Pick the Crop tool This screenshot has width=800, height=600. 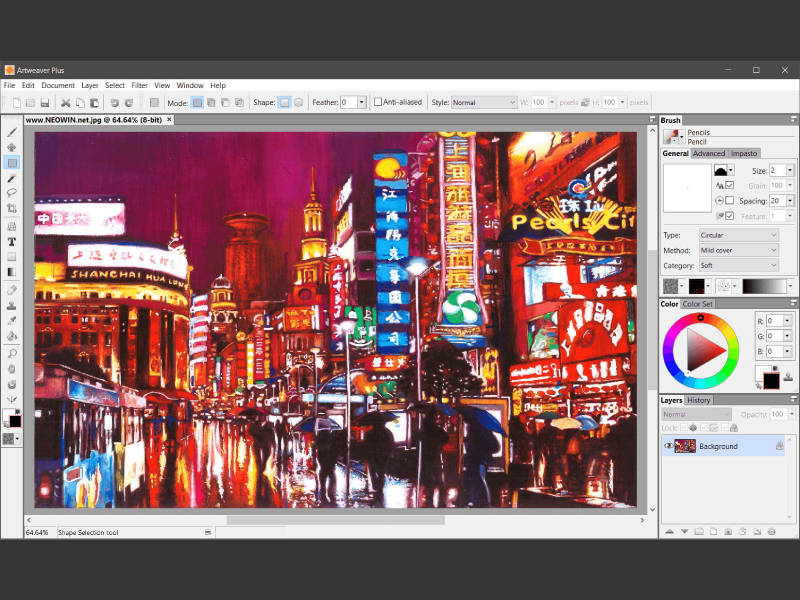click(12, 207)
